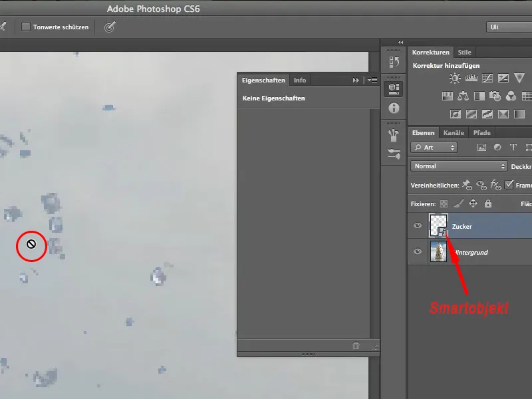Switch to the Info tab
This screenshot has width=532, height=399.
tap(300, 80)
